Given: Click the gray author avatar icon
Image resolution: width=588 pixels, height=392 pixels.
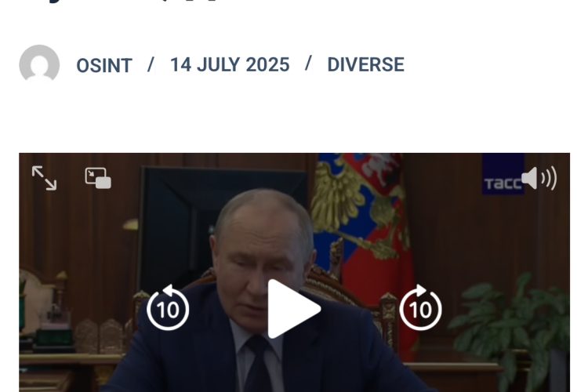Looking at the screenshot, I should point(39,64).
